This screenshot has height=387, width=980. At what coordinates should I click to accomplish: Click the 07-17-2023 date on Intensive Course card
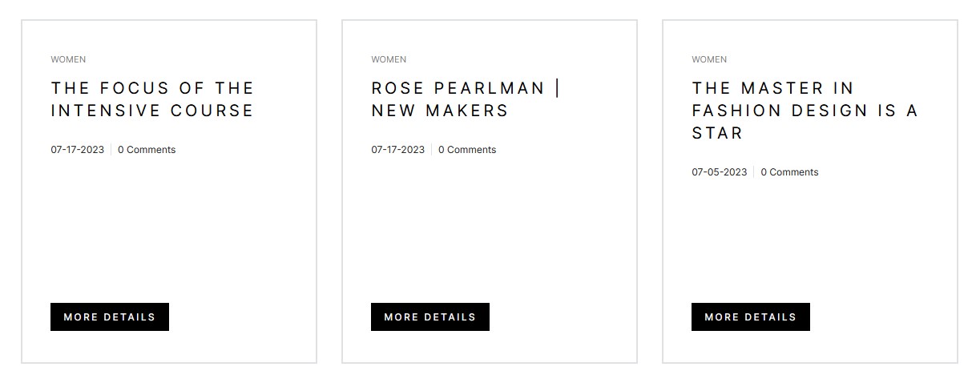click(78, 150)
